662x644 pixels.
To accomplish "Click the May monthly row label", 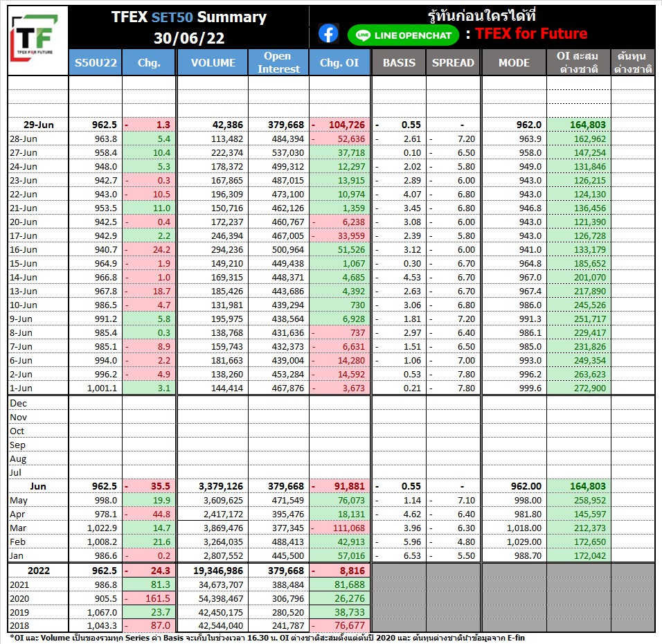I will click(19, 501).
